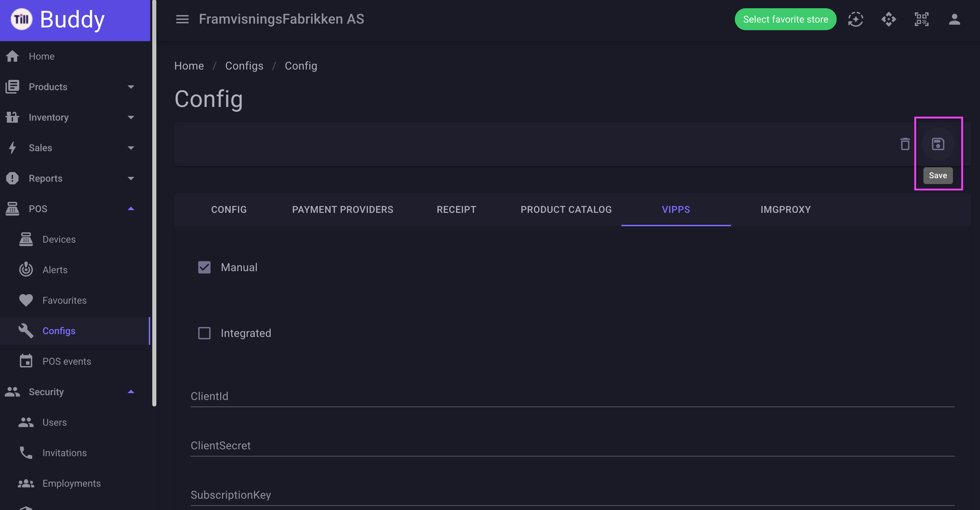Click the POS events calendar icon
Screen dimensions: 980x510
coord(26,361)
